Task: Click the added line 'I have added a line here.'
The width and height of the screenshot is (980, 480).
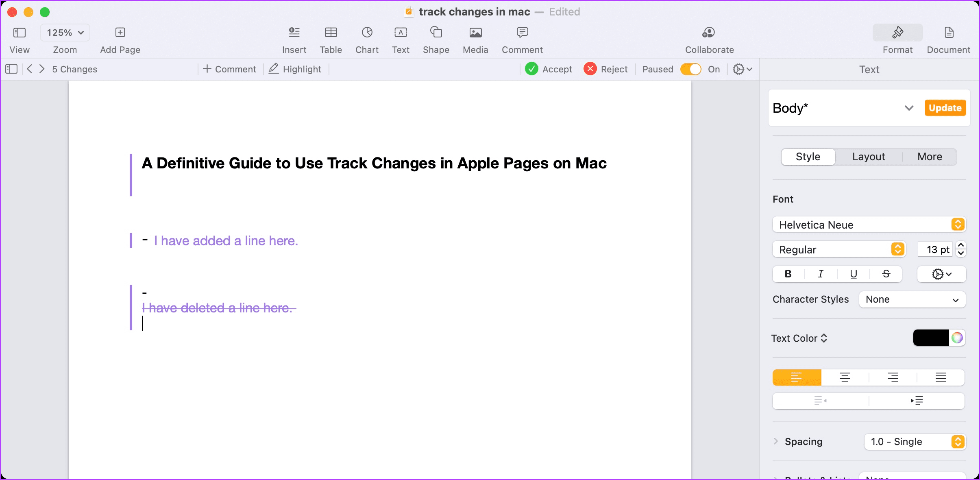Action: pos(226,241)
